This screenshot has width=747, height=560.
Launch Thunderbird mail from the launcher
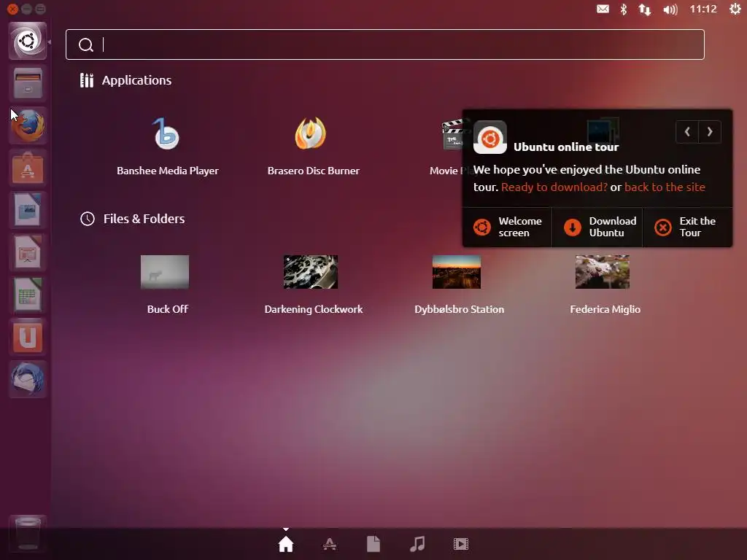[28, 379]
